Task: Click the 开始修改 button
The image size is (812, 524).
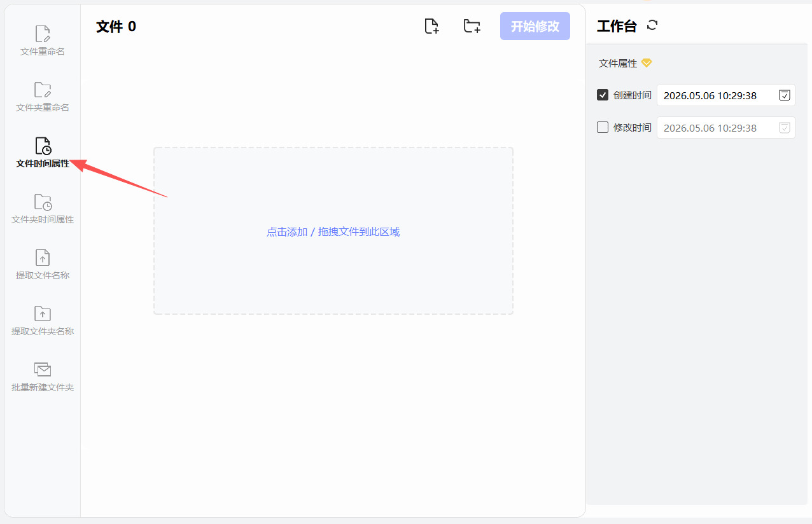Action: coord(535,26)
